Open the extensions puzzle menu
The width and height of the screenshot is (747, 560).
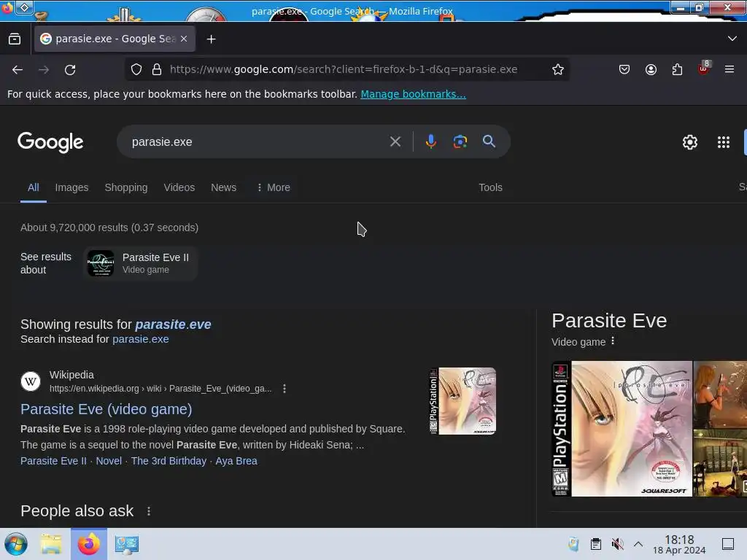pos(677,69)
